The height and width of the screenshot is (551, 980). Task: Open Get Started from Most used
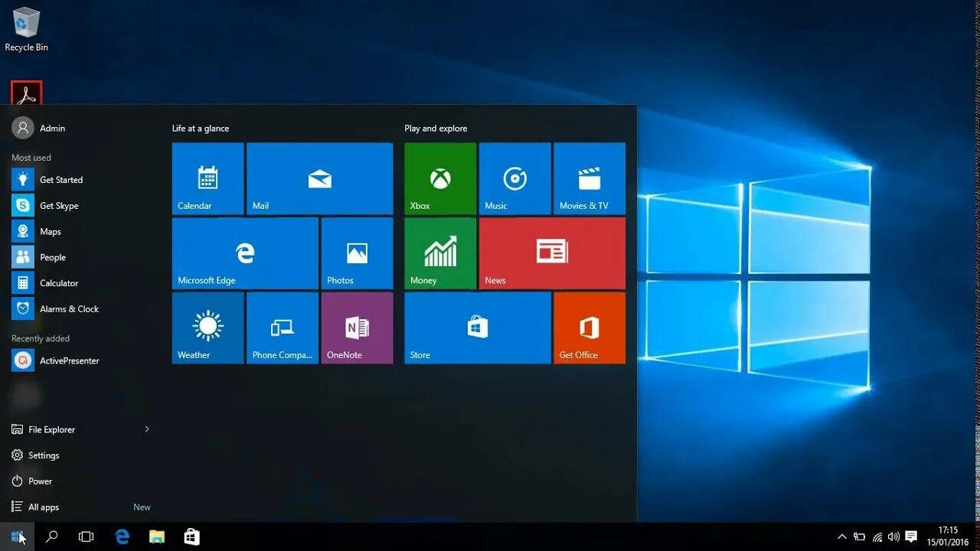tap(80, 180)
